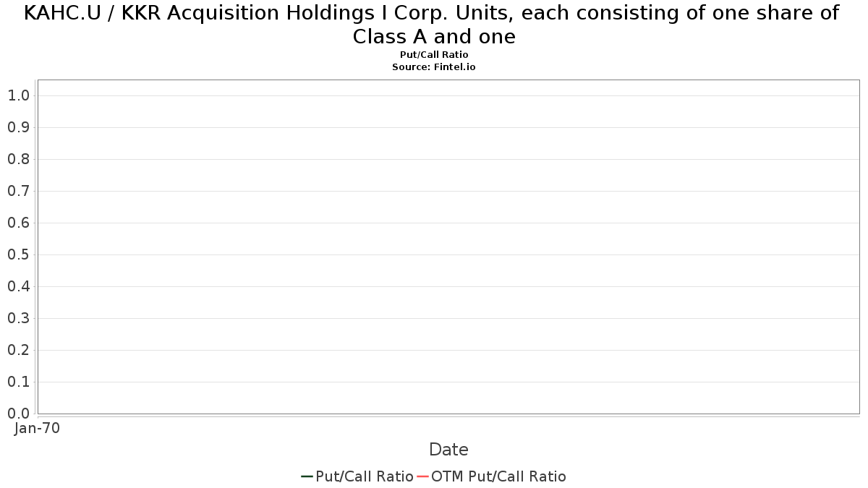The height and width of the screenshot is (488, 868).
Task: Click the 0.1 y-axis tick label
Action: tap(18, 382)
